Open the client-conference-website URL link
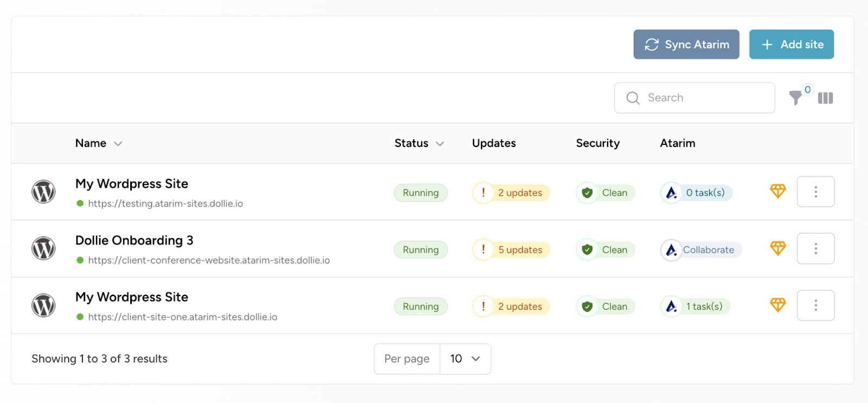 [209, 260]
